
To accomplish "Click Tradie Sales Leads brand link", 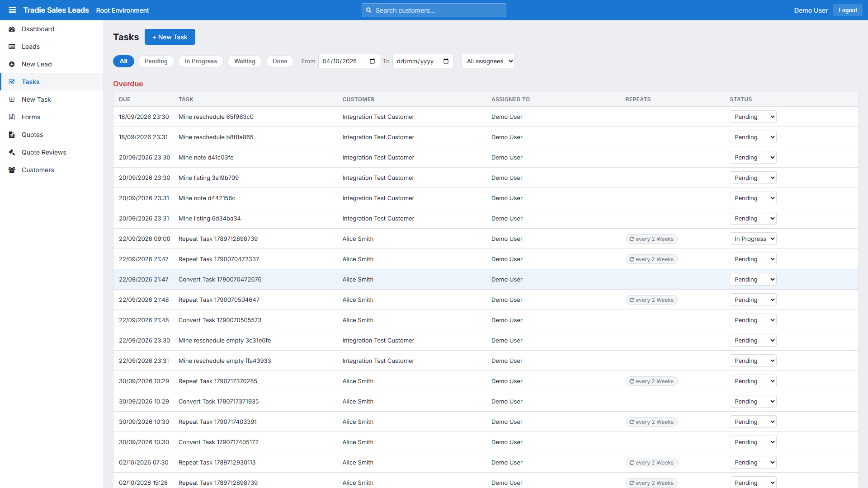I will pyautogui.click(x=56, y=10).
